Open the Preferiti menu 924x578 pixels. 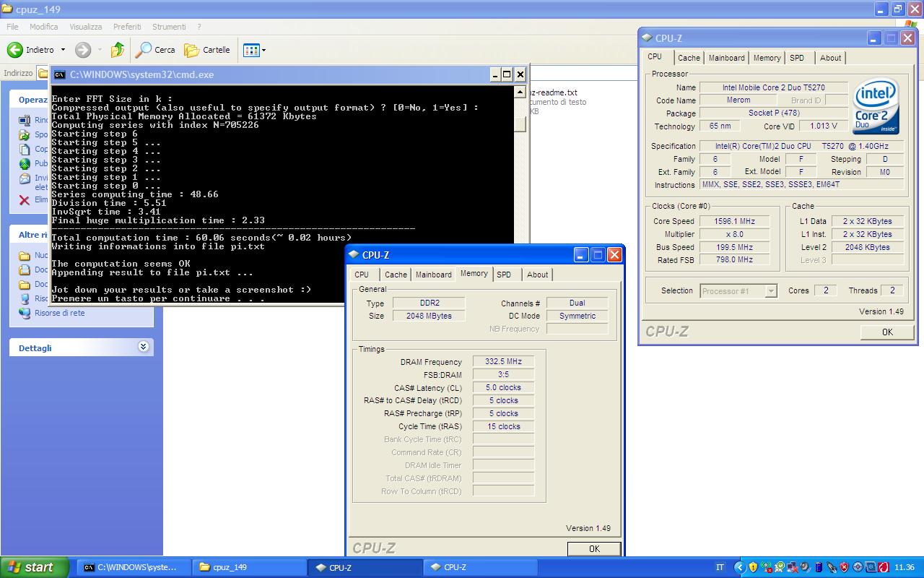127,27
